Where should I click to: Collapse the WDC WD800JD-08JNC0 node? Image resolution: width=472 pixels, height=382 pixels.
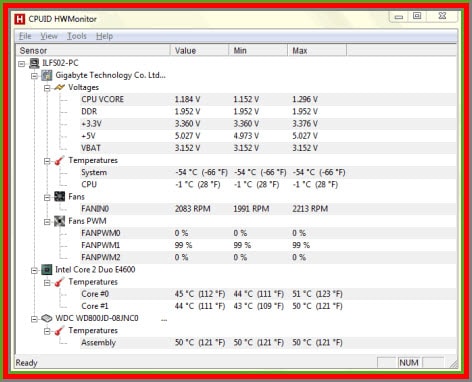(x=34, y=319)
